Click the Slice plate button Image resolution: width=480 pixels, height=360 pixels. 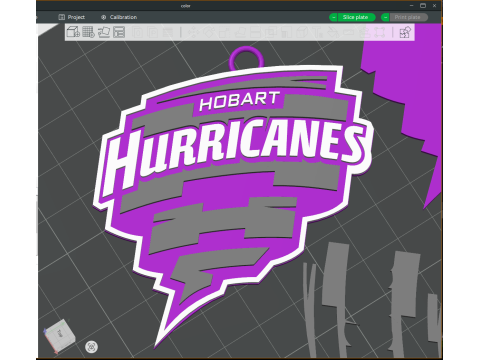point(356,17)
